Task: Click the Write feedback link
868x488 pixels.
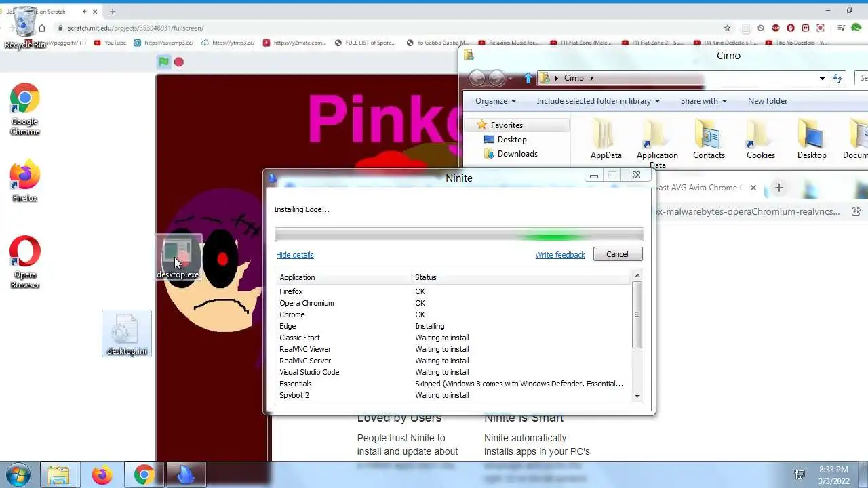Action: point(560,255)
